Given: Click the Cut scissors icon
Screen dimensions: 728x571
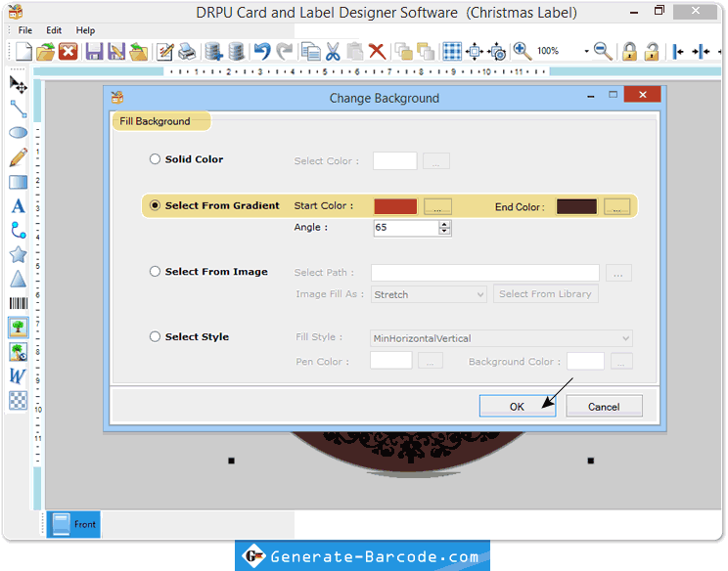Looking at the screenshot, I should click(x=333, y=52).
